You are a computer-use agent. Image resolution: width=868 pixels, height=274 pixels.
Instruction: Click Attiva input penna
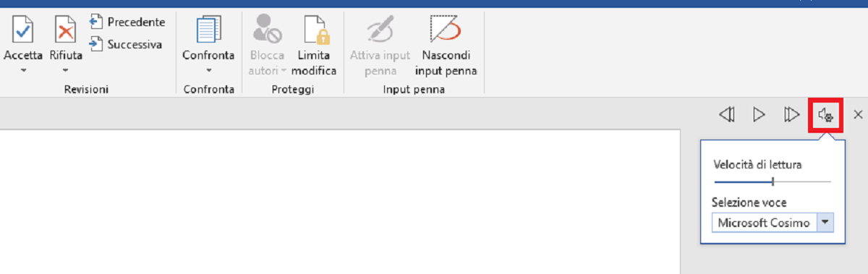pos(380,45)
